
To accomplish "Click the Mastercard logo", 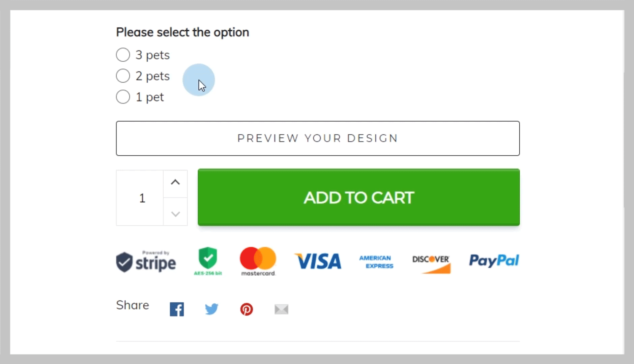I will coord(258,261).
